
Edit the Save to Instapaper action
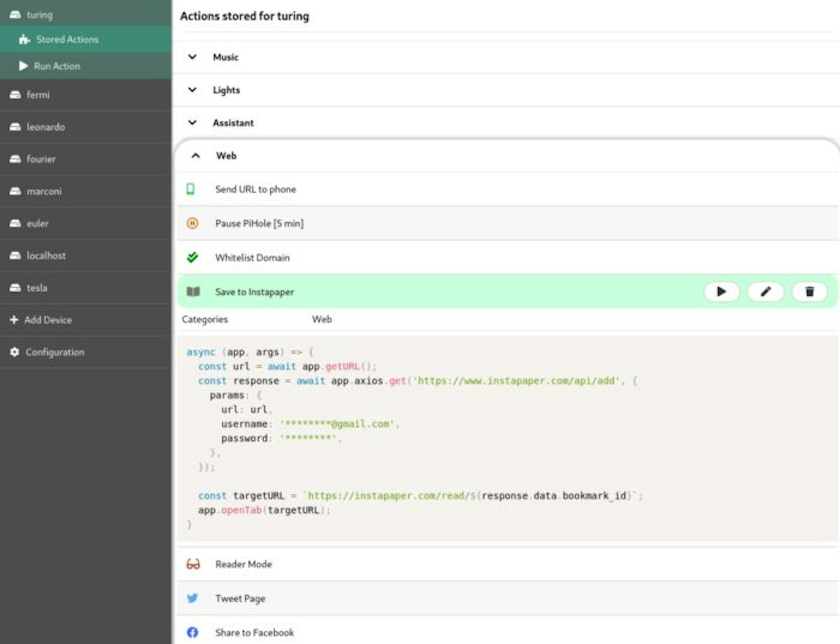(x=765, y=292)
